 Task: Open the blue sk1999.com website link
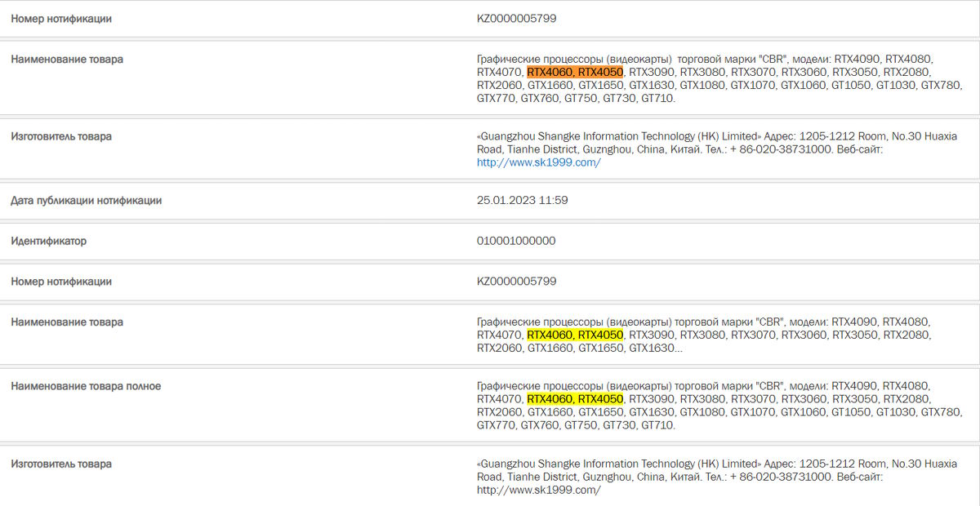(x=538, y=162)
